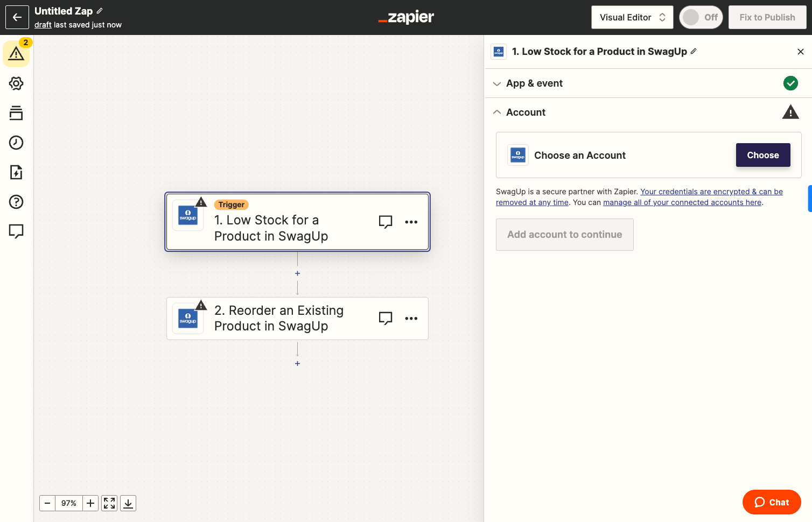Expand the App & event section
812x522 pixels.
click(x=648, y=83)
